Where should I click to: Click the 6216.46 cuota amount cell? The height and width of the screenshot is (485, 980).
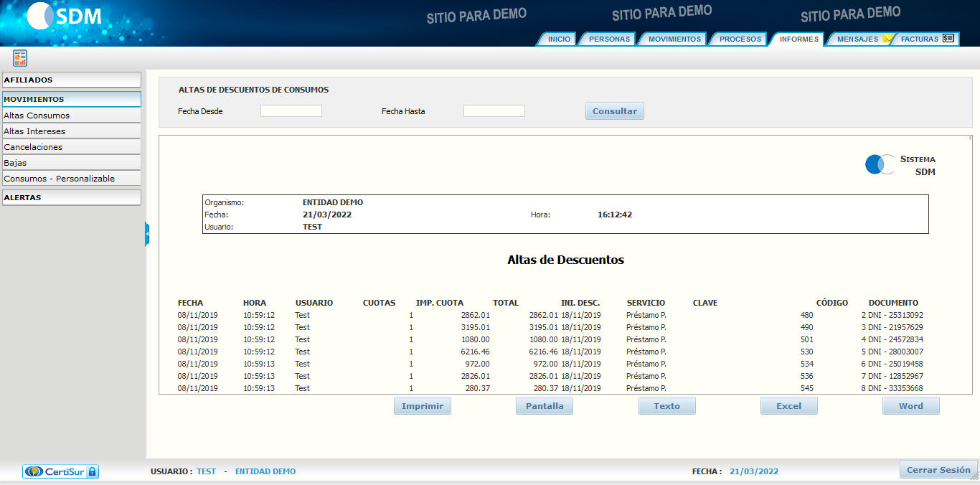point(476,352)
